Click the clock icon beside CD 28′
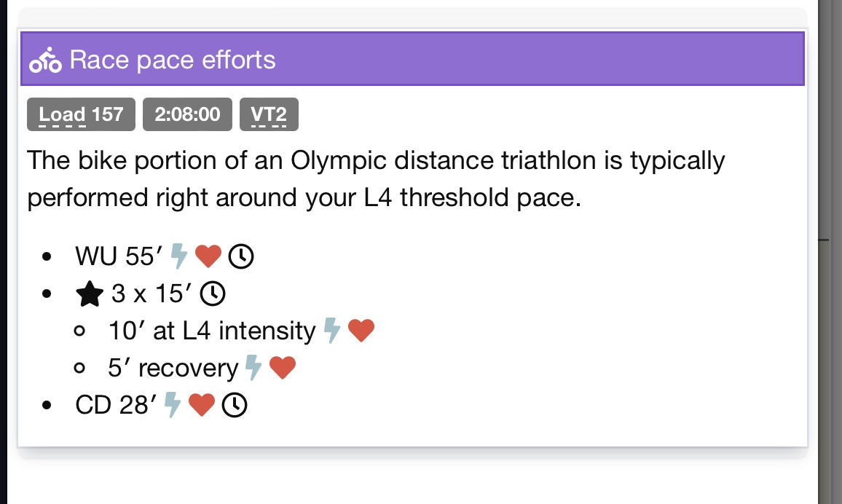 coord(235,405)
